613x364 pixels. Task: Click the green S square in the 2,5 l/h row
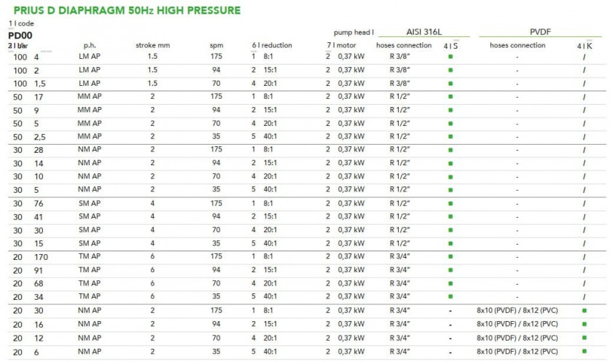(x=450, y=136)
